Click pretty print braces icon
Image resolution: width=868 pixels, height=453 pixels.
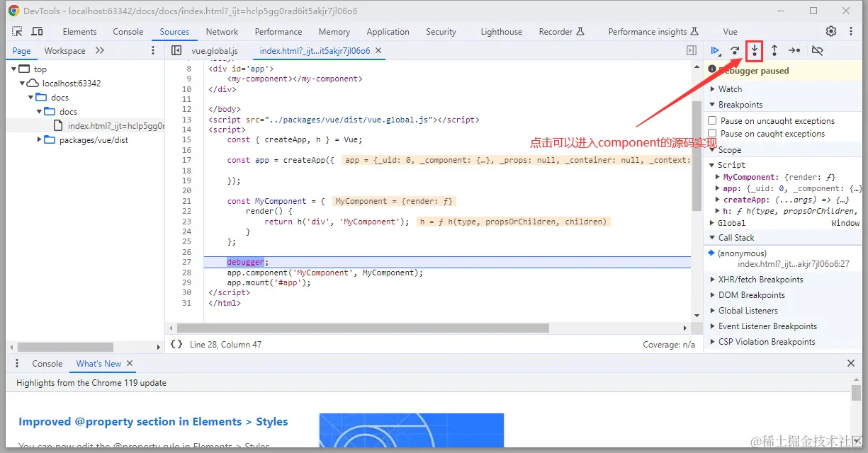(176, 345)
